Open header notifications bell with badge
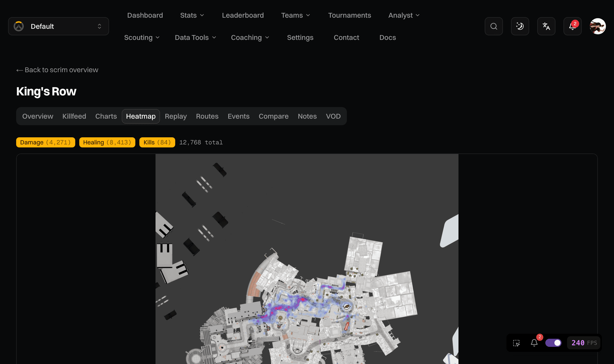 [x=572, y=26]
